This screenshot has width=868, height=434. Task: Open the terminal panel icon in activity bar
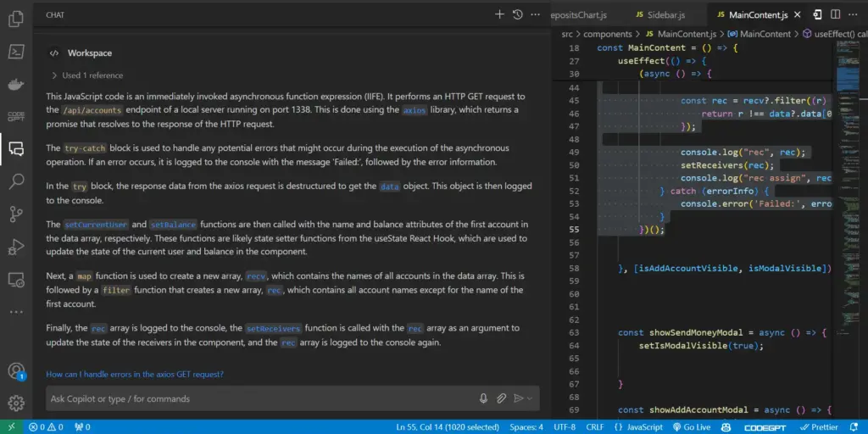16,52
